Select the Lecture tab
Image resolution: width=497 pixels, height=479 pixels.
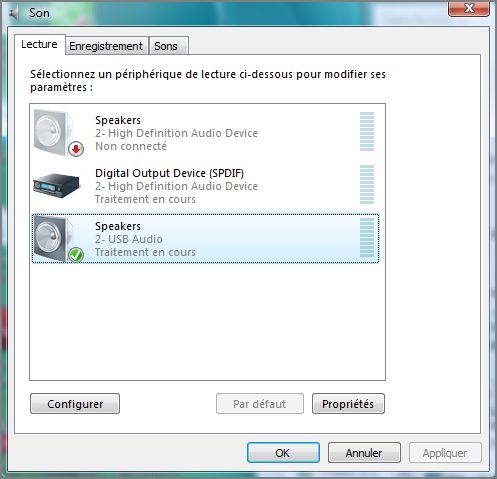39,44
